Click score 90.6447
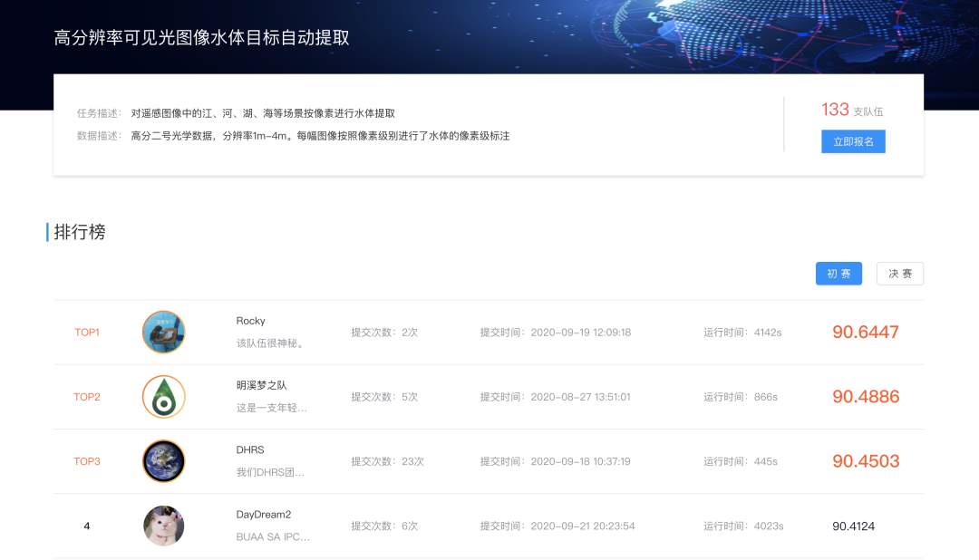This screenshot has width=979, height=560. pos(866,333)
